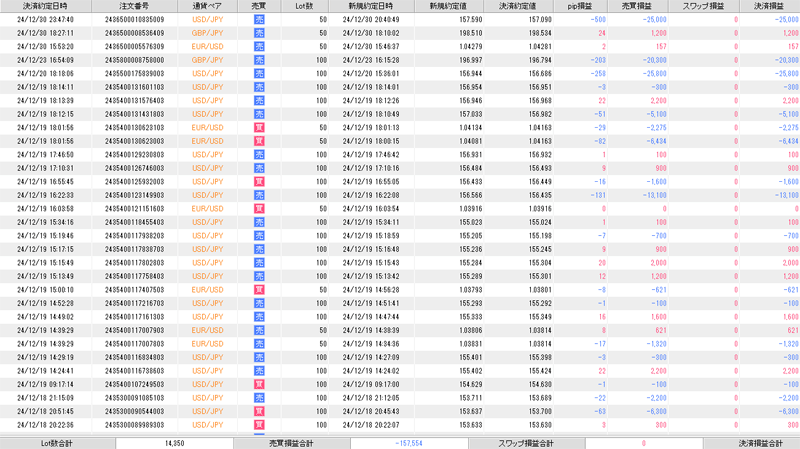Click the sell icon in the EUR/USD row with -1,320 loss
Image resolution: width=800 pixels, height=449 pixels.
point(259,344)
